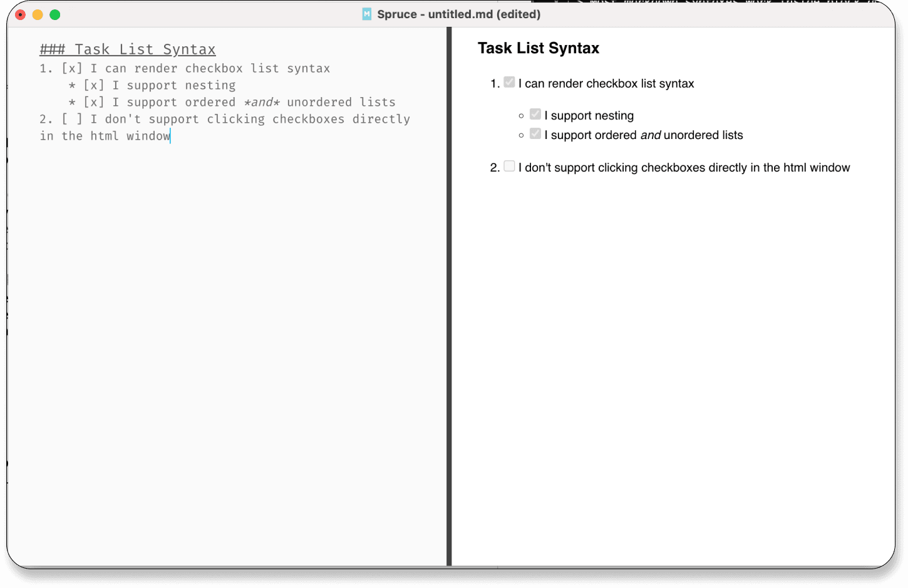Click the italic 'and' word in preview
This screenshot has height=588, width=908.
pos(651,135)
